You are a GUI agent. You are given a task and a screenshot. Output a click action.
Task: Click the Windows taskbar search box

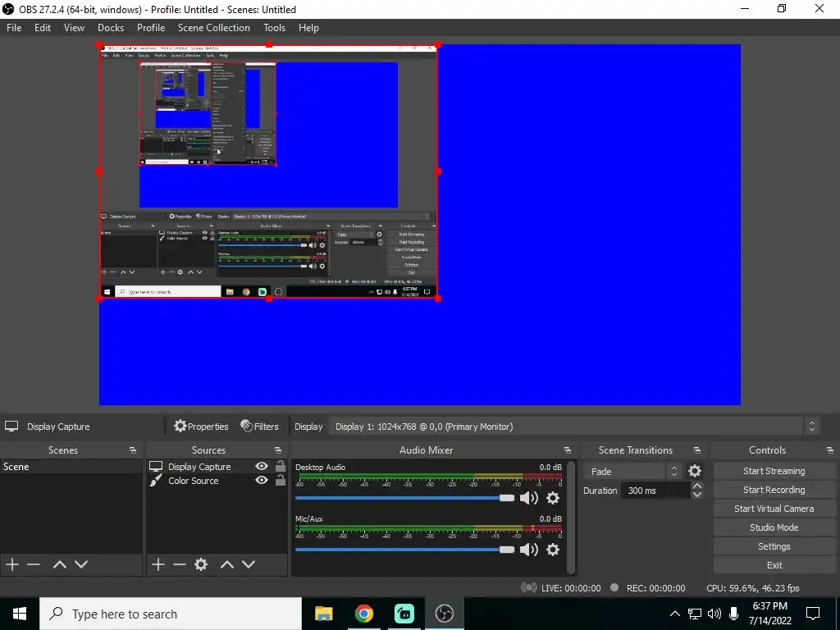click(171, 614)
